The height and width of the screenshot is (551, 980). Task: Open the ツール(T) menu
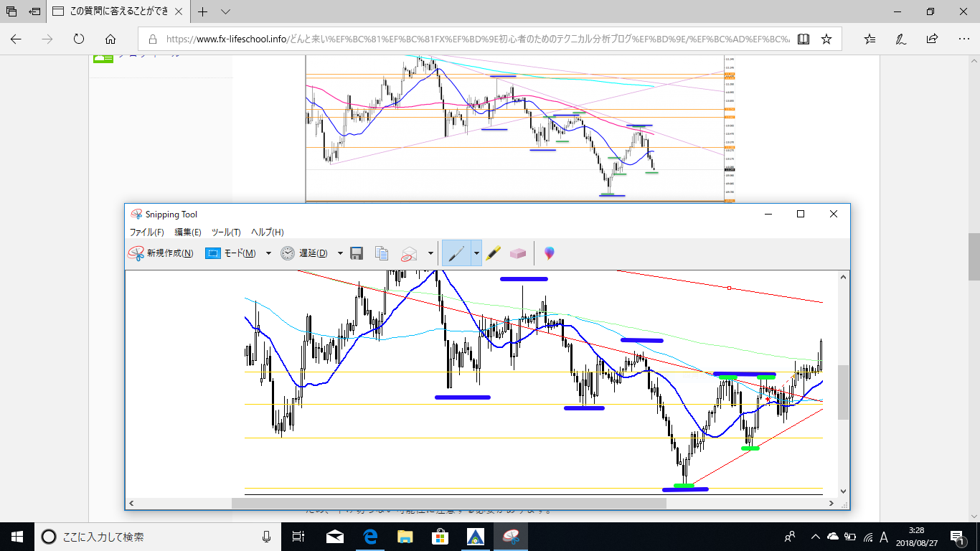(226, 232)
